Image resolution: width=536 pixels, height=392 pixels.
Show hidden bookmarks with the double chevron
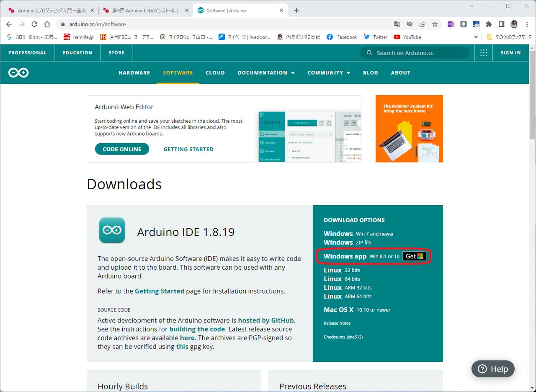click(x=476, y=37)
